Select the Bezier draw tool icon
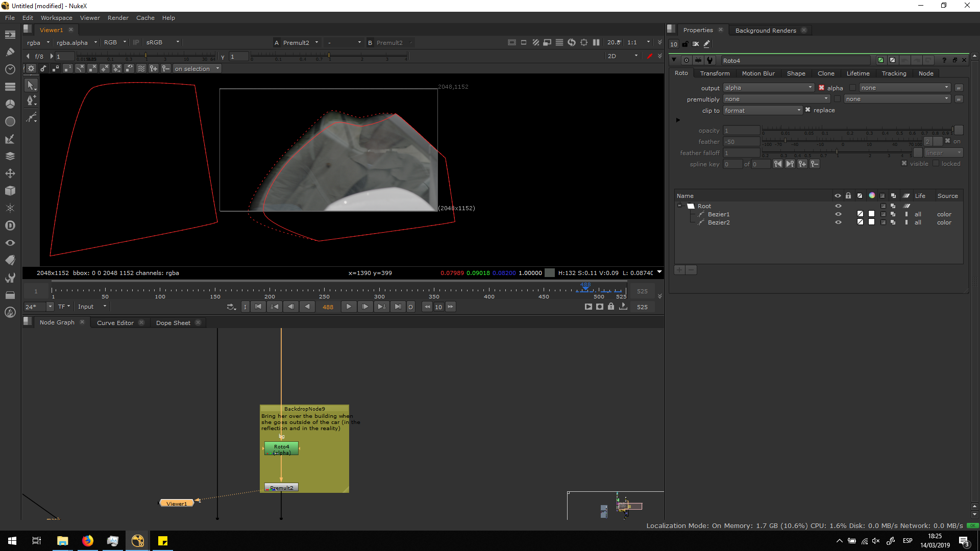This screenshot has height=551, width=980. coord(31,101)
